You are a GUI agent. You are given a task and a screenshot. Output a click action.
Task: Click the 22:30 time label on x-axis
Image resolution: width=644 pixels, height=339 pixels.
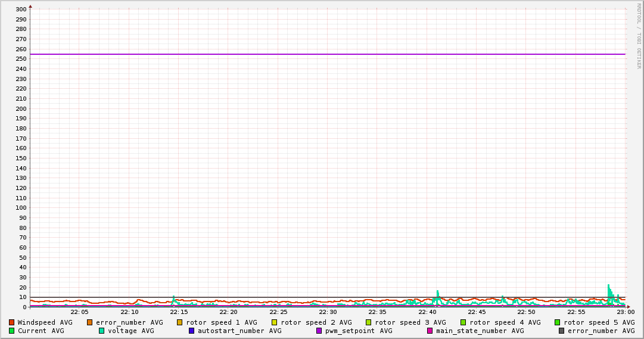click(328, 312)
